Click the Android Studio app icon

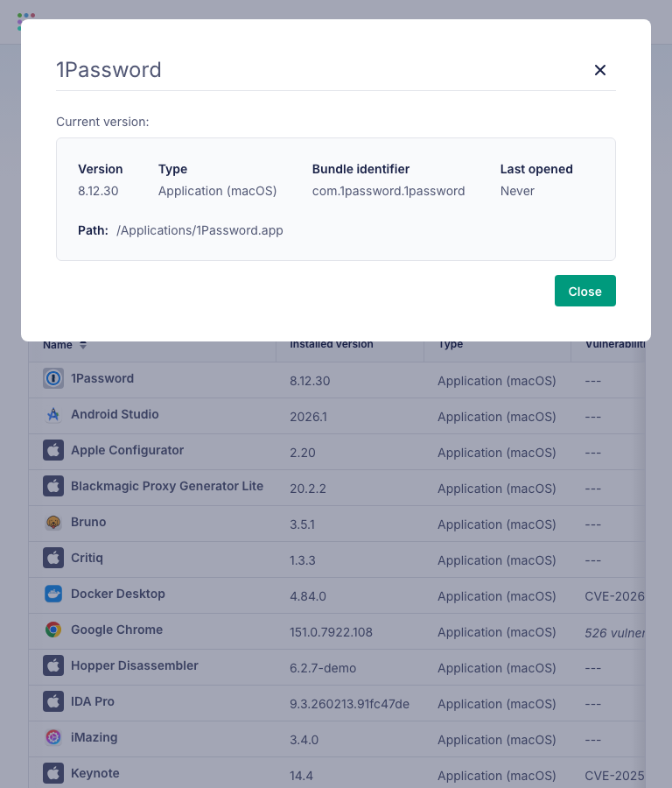(53, 414)
